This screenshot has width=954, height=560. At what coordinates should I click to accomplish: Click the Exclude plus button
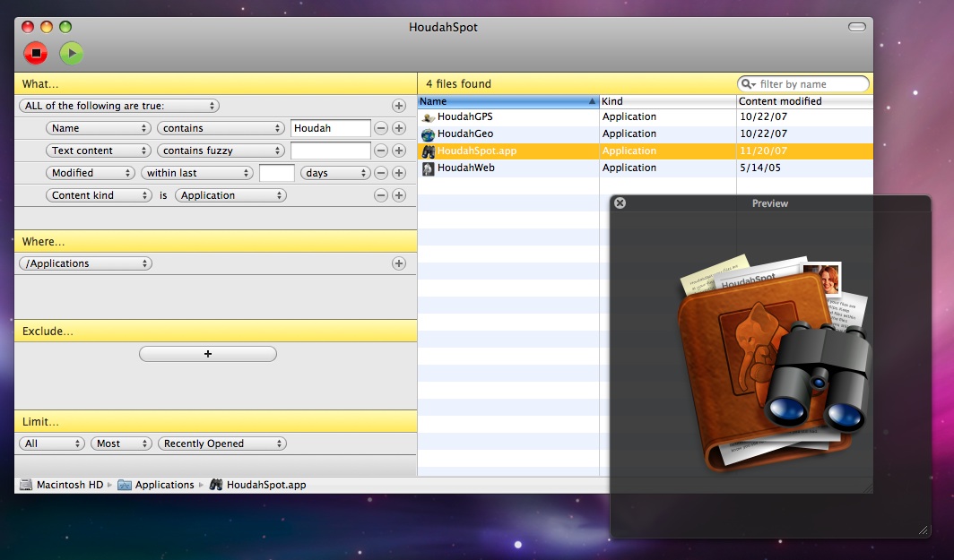[208, 354]
